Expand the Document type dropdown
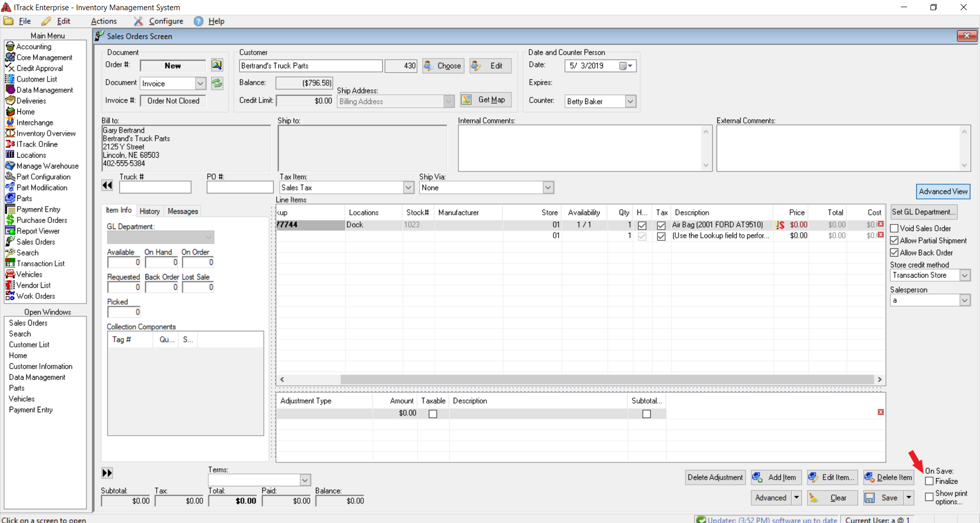This screenshot has height=523, width=980. point(201,84)
